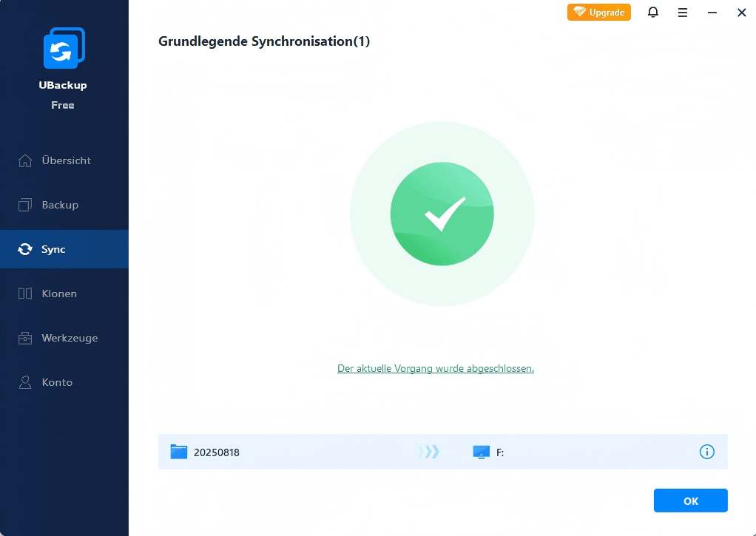Image resolution: width=756 pixels, height=536 pixels.
Task: Select the F: destination drive label
Action: tap(501, 452)
